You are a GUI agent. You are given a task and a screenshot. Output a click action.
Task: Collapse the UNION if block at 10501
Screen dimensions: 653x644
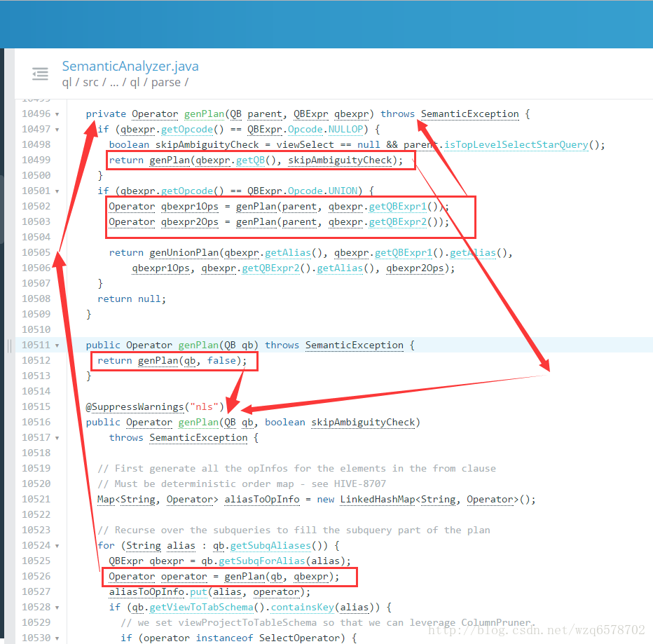pos(57,191)
